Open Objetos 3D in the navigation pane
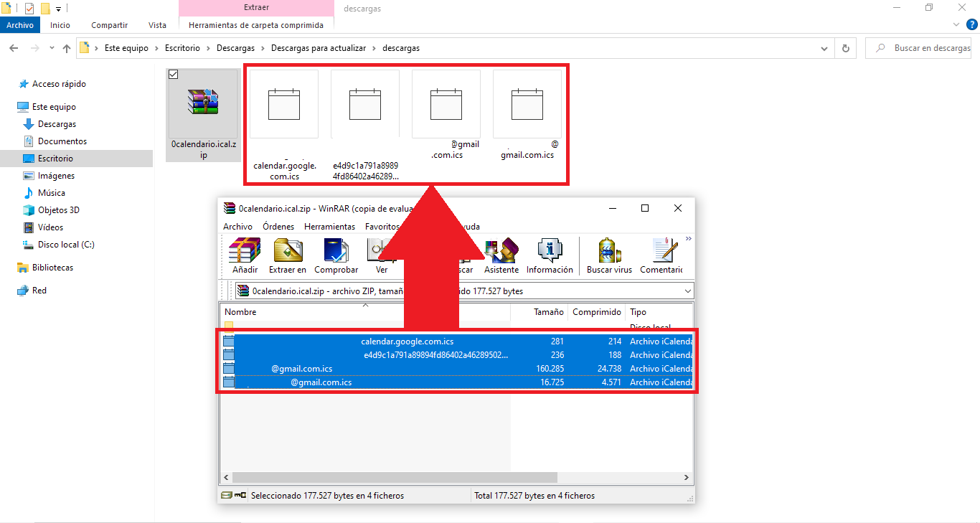This screenshot has height=523, width=980. [x=58, y=210]
